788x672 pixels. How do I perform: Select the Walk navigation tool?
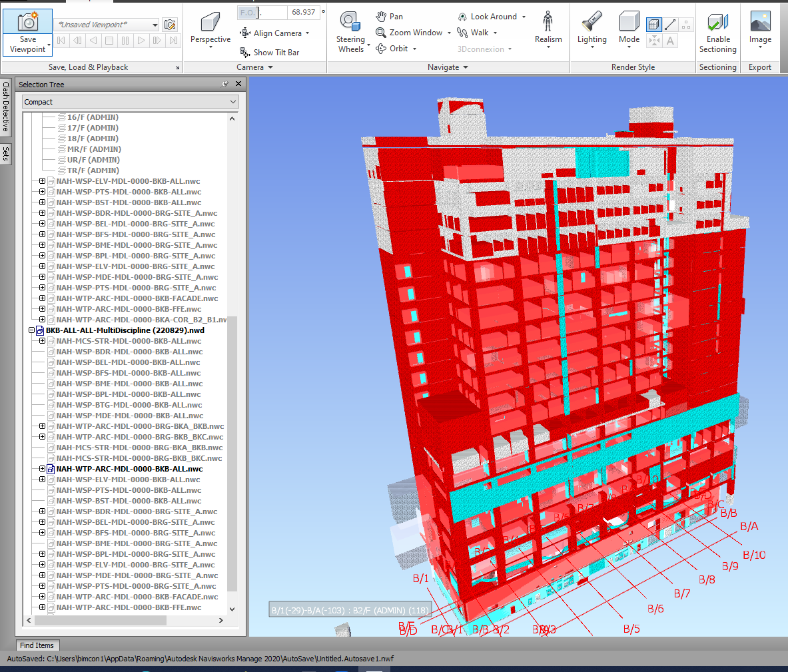[x=473, y=33]
